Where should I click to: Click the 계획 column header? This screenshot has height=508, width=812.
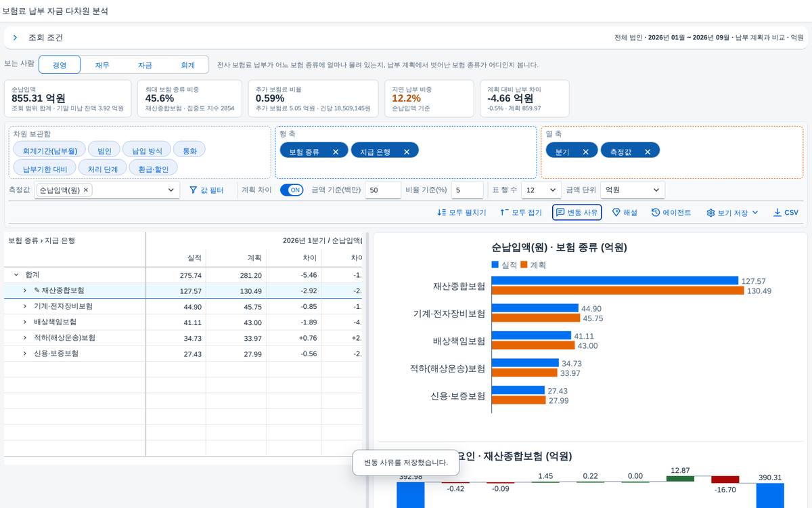coord(236,258)
